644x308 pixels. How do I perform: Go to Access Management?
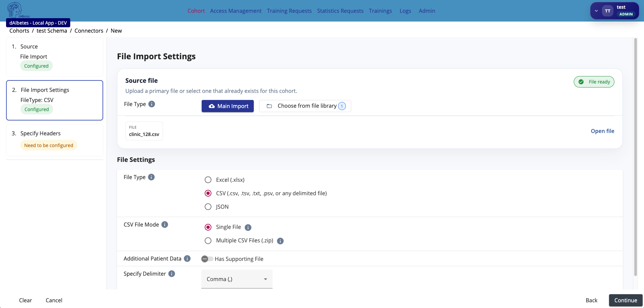[x=236, y=11]
